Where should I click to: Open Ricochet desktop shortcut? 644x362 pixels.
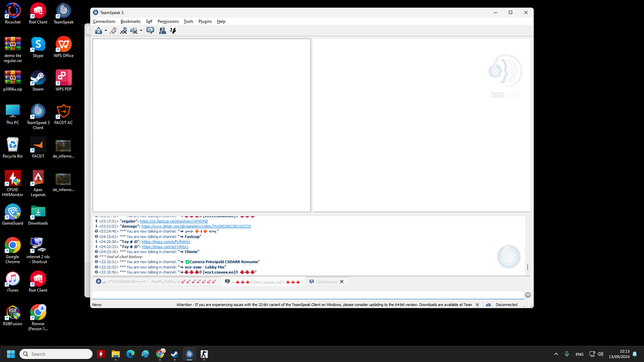(13, 14)
